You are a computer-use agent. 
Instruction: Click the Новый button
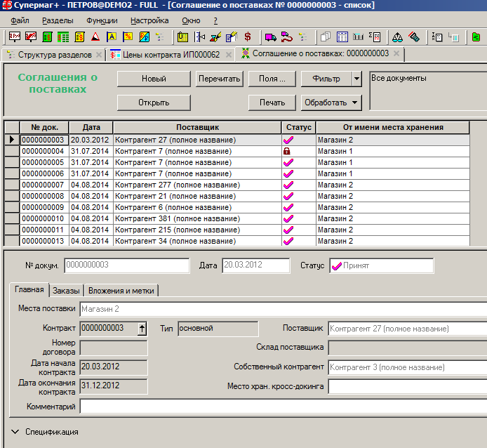[154, 79]
